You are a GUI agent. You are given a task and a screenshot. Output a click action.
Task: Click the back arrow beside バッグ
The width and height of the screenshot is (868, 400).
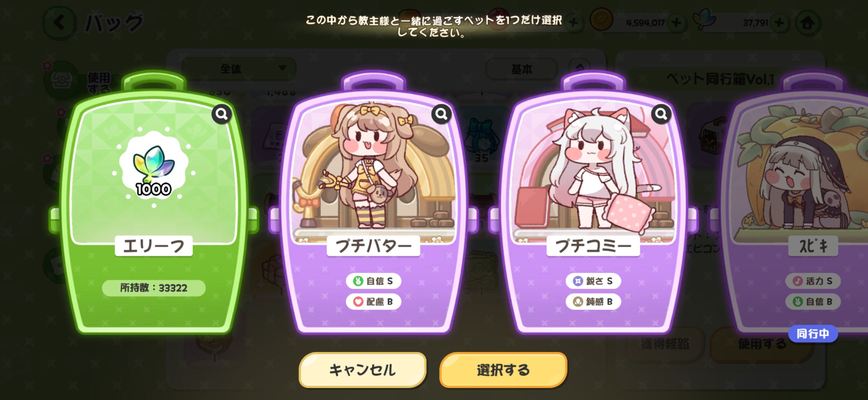click(59, 23)
